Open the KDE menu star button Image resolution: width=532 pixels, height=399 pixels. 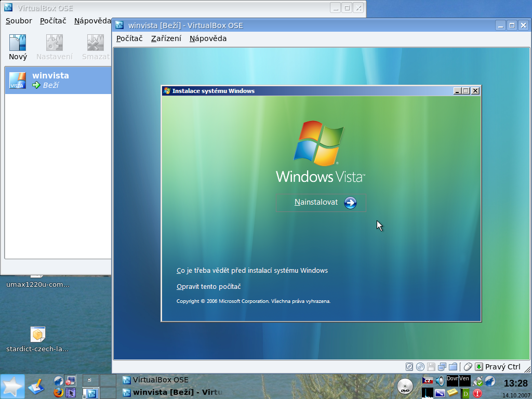[x=12, y=387]
